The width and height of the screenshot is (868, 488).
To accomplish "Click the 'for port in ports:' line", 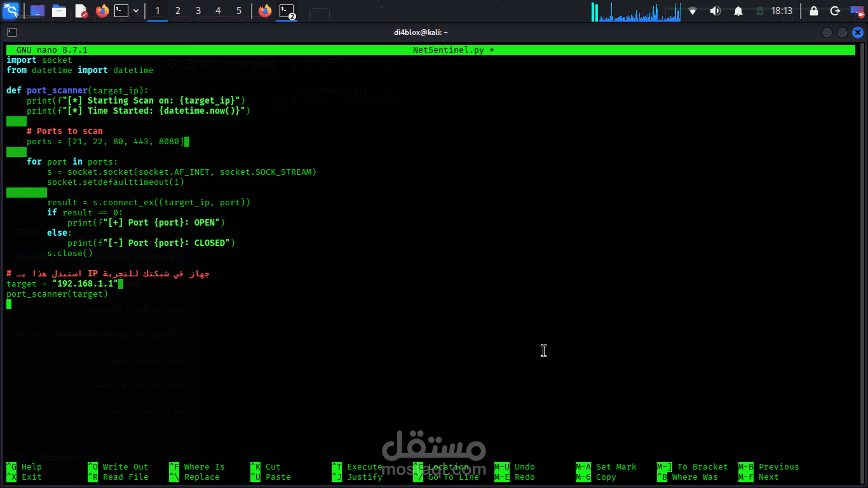I will point(72,161).
